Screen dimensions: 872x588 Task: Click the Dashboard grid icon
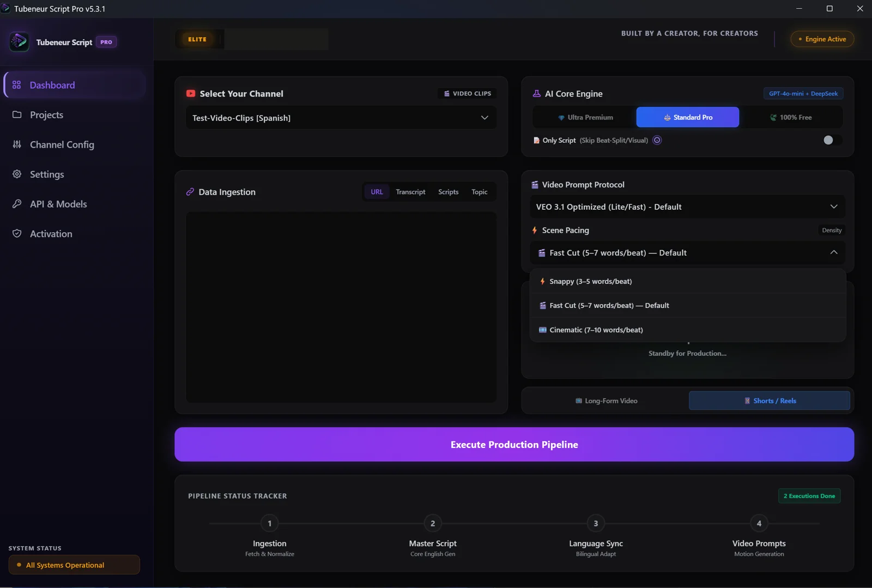[x=17, y=85]
